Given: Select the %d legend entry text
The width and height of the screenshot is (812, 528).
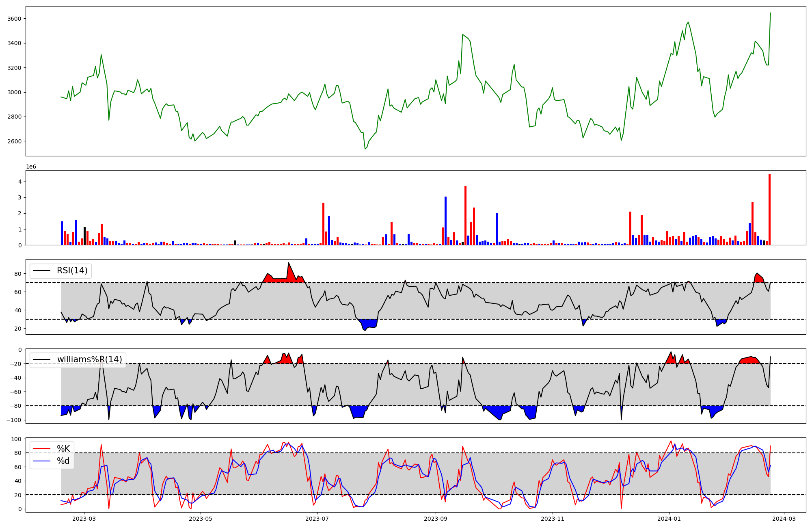Looking at the screenshot, I should pyautogui.click(x=63, y=461).
